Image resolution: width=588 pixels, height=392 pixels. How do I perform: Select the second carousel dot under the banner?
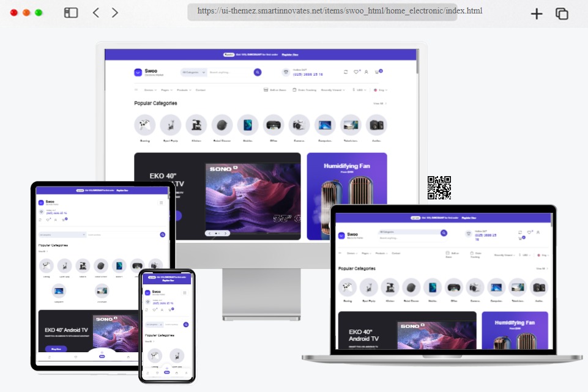(x=219, y=233)
